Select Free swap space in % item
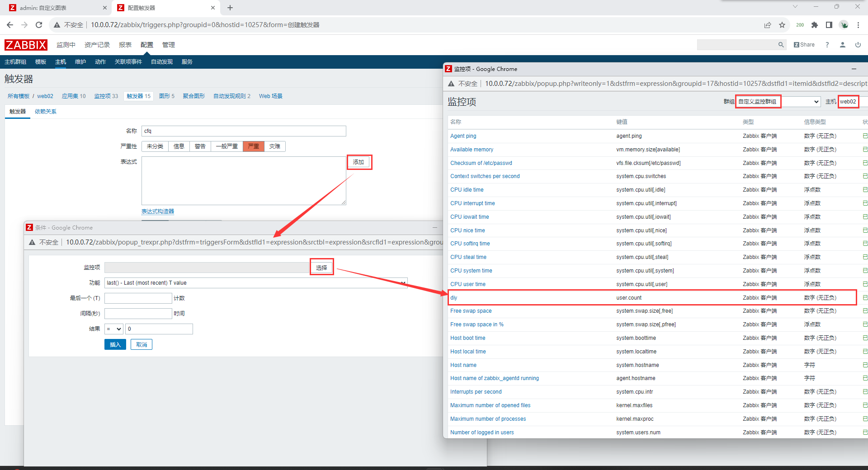The width and height of the screenshot is (868, 470). pos(477,324)
